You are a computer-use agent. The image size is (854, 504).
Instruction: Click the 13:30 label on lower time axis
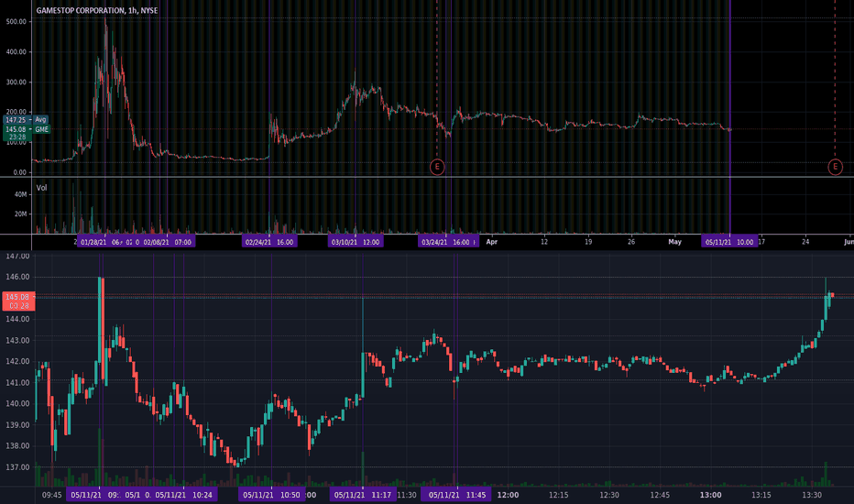812,495
